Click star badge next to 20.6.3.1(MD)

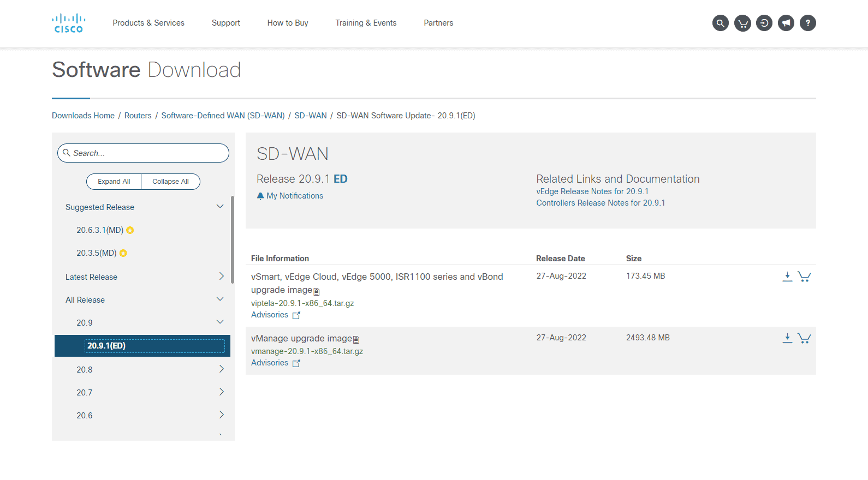point(130,230)
